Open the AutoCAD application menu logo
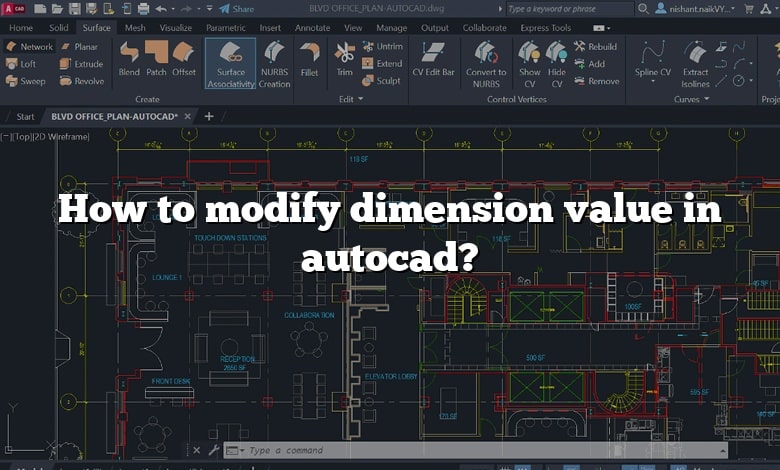The height and width of the screenshot is (470, 780). (x=13, y=8)
